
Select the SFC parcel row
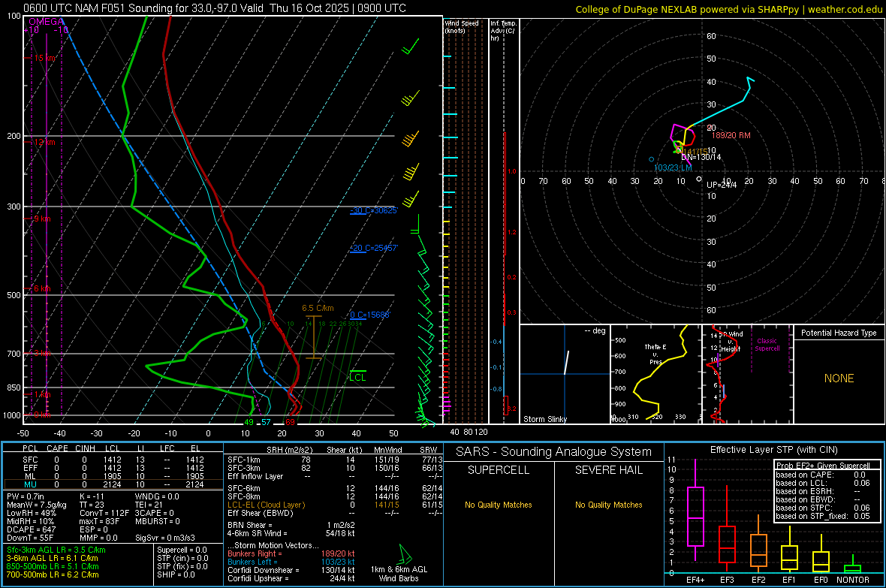113,460
